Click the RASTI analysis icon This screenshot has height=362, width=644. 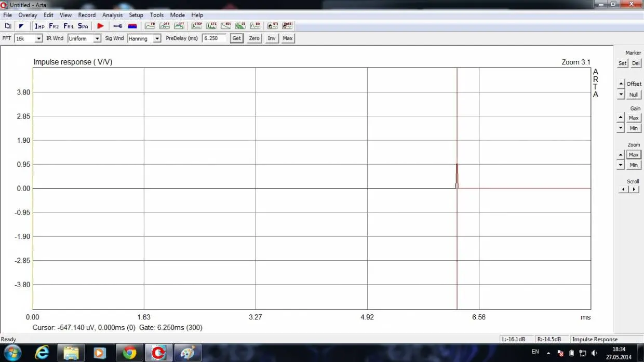pos(287,25)
